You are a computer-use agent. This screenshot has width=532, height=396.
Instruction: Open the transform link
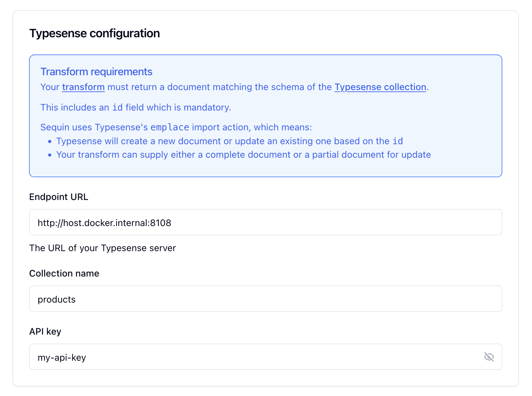(83, 87)
